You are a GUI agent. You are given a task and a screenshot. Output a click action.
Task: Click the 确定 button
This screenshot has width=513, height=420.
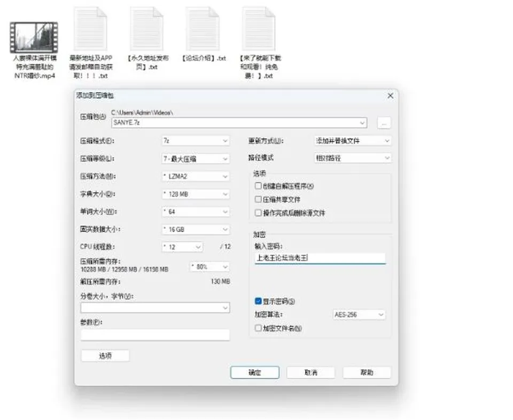click(254, 372)
